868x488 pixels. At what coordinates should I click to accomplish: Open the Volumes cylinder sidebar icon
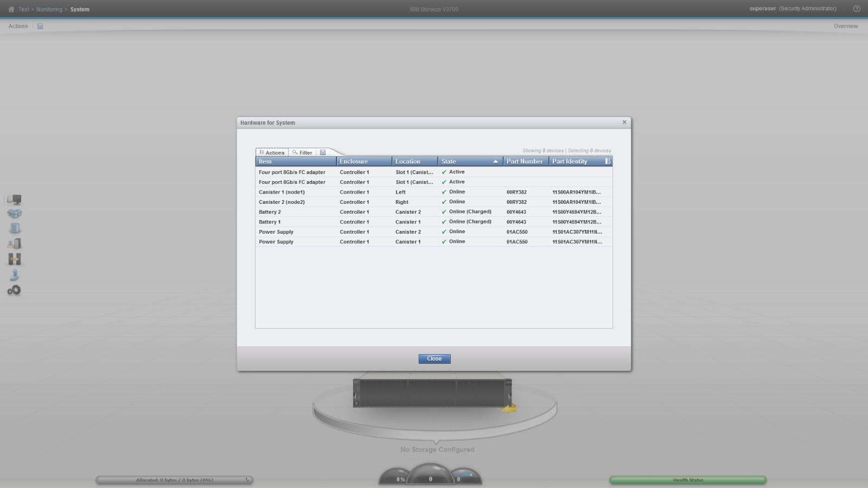[15, 229]
